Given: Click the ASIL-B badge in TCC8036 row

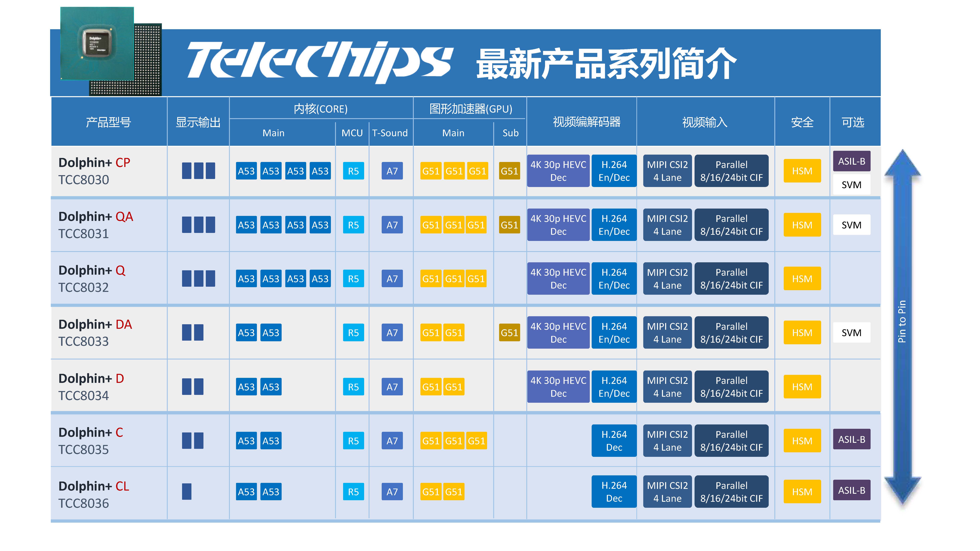Looking at the screenshot, I should tap(851, 491).
